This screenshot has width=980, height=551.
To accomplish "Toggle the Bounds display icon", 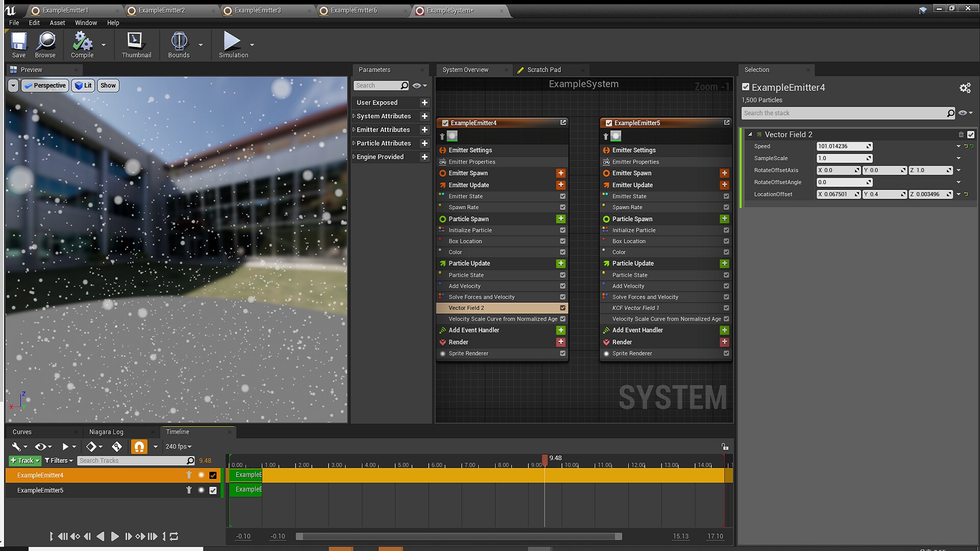I will (179, 42).
